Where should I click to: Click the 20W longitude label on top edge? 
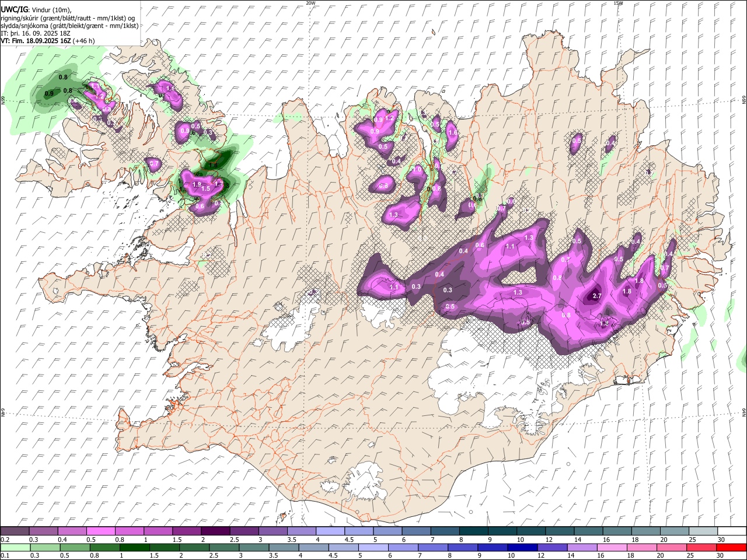(310, 3)
